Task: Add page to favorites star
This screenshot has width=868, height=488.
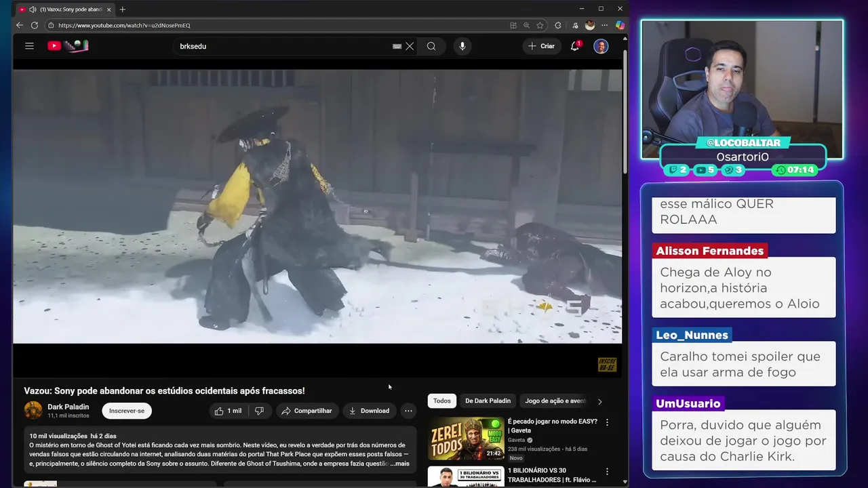Action: pyautogui.click(x=540, y=25)
